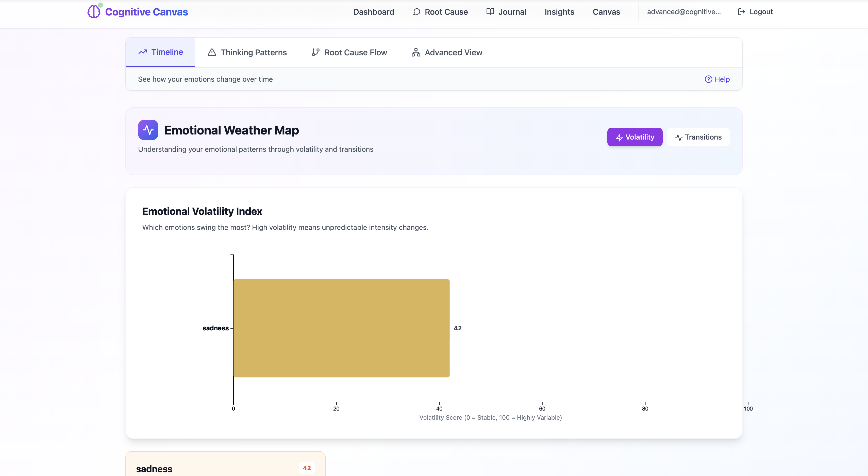Click the Help question mark icon
This screenshot has height=476, width=868.
(708, 79)
